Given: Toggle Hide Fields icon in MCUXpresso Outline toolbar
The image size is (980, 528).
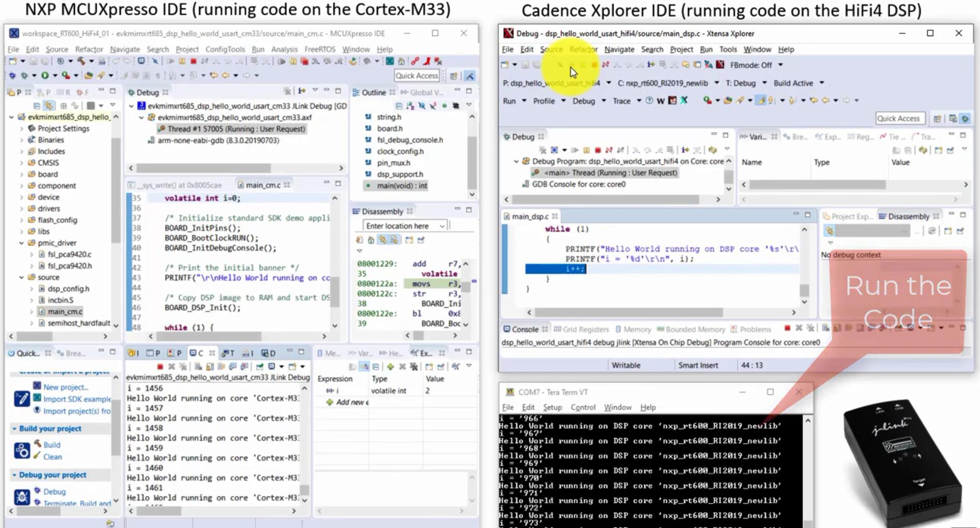Looking at the screenshot, I should click(x=422, y=106).
